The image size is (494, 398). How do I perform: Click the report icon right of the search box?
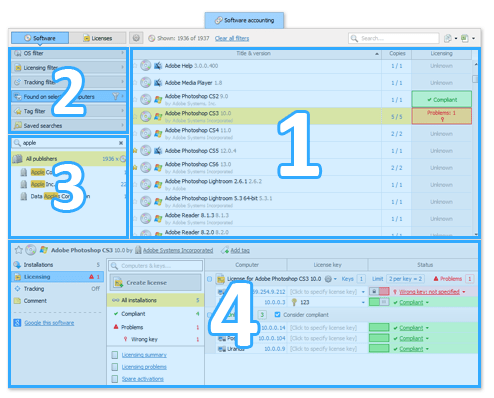click(448, 38)
